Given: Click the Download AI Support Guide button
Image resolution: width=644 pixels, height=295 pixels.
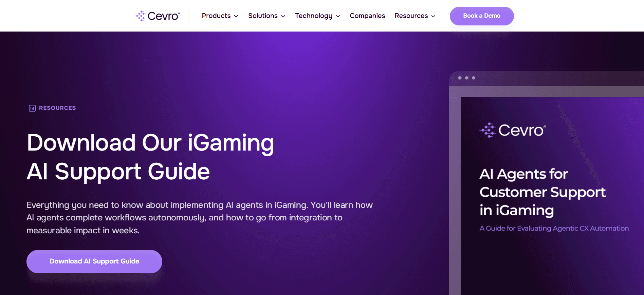Looking at the screenshot, I should pyautogui.click(x=94, y=261).
